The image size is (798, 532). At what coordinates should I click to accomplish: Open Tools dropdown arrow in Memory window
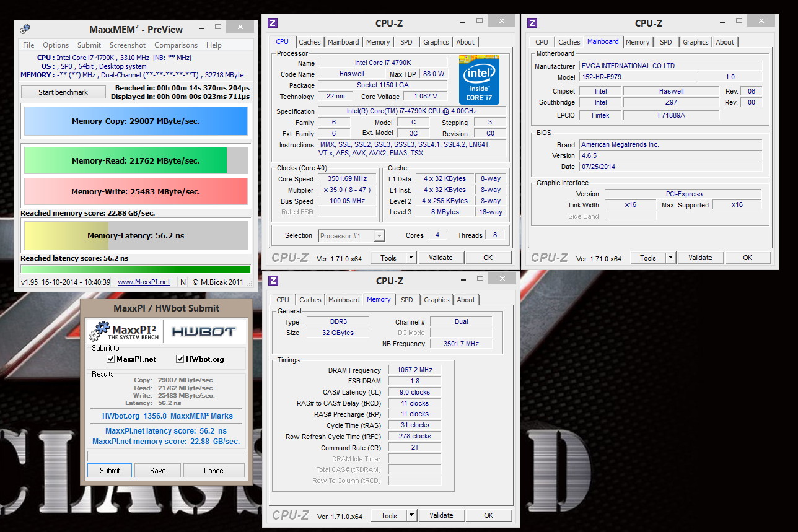411,515
